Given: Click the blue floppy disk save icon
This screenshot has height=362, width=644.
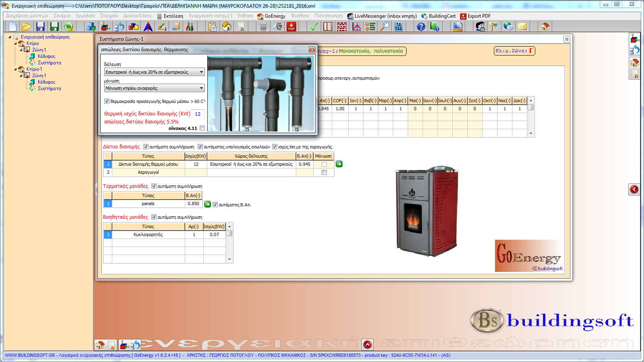Looking at the screenshot, I should tap(40, 27).
